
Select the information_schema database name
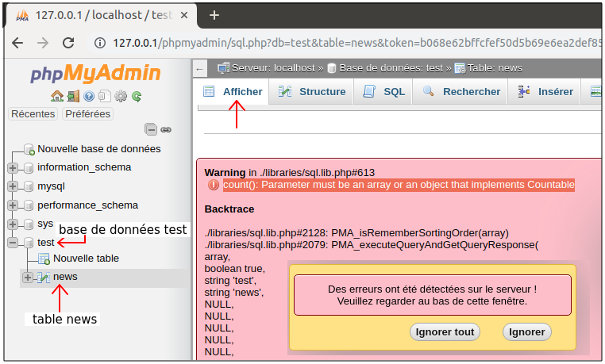point(84,167)
